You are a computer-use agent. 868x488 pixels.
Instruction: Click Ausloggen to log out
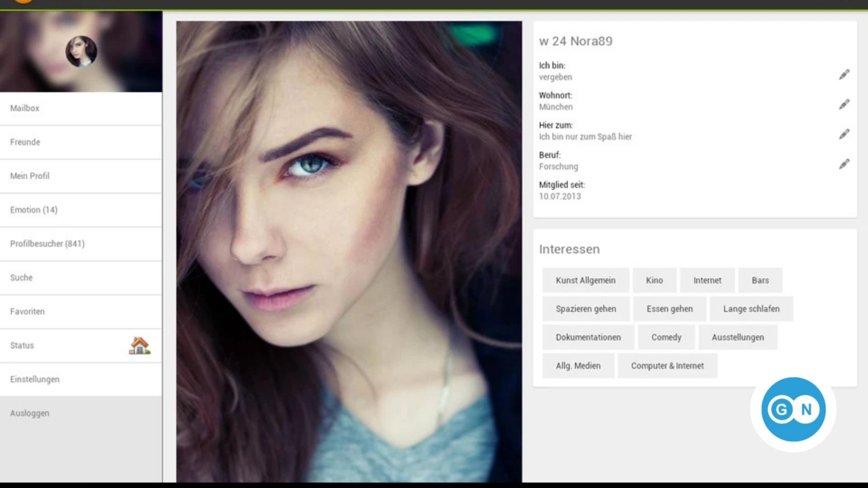(30, 413)
